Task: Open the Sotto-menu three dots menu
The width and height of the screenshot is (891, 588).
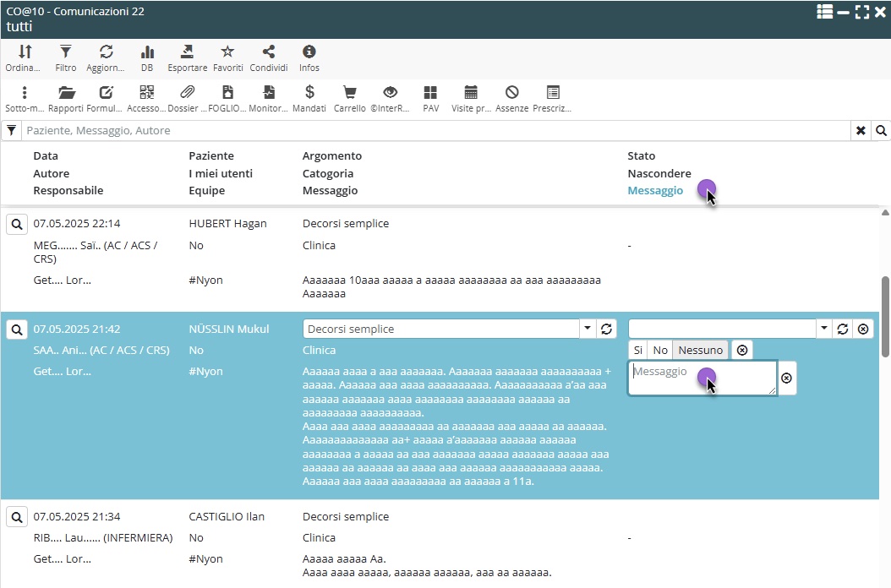Action: (25, 93)
